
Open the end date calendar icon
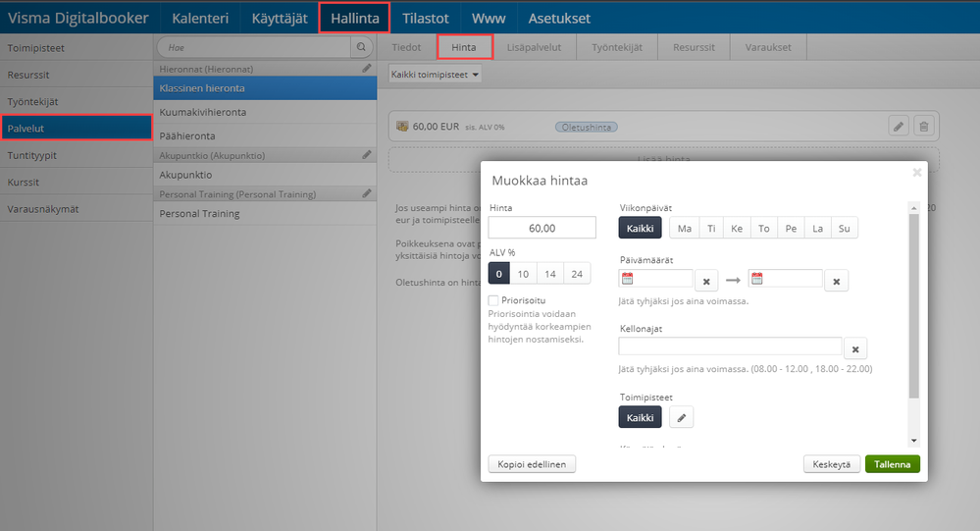(x=757, y=279)
